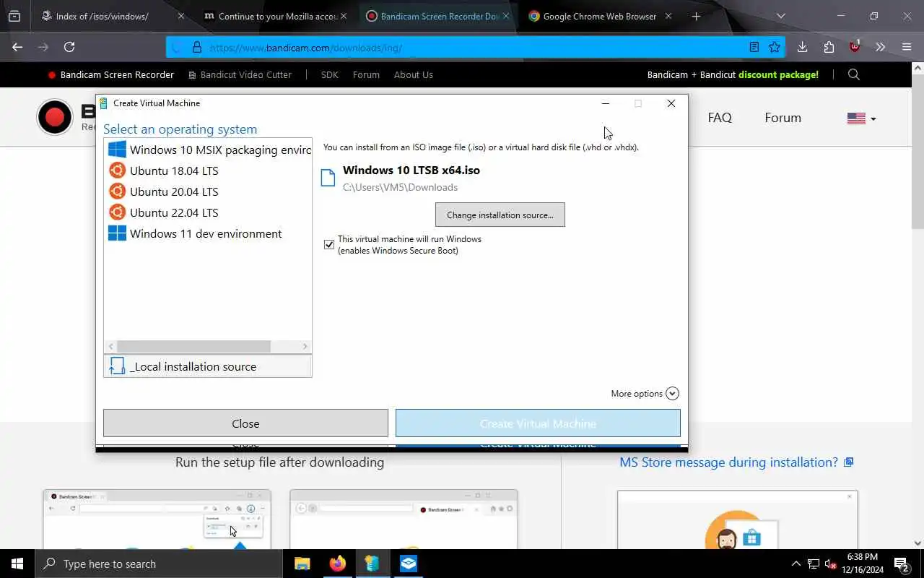
Task: Choose Ubuntu 20.04 LTS operating system
Action: coord(208,191)
